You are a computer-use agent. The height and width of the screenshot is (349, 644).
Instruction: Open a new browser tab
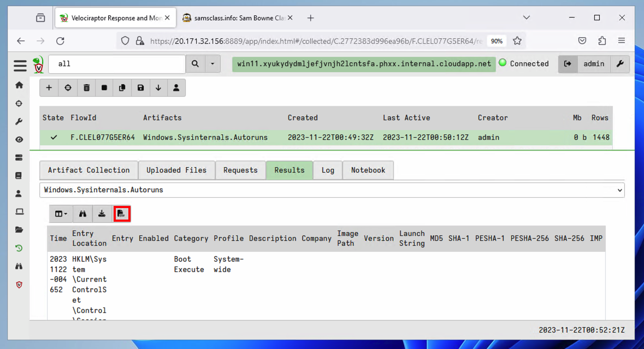click(x=310, y=18)
